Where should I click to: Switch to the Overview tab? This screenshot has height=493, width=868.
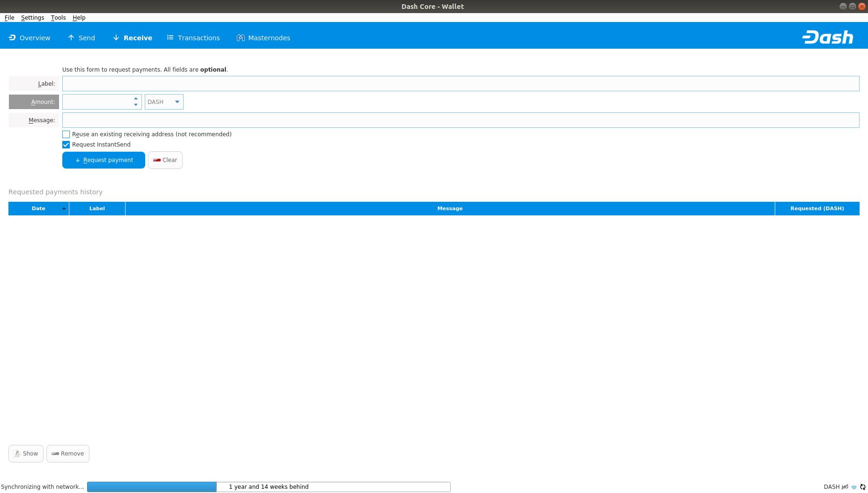30,38
